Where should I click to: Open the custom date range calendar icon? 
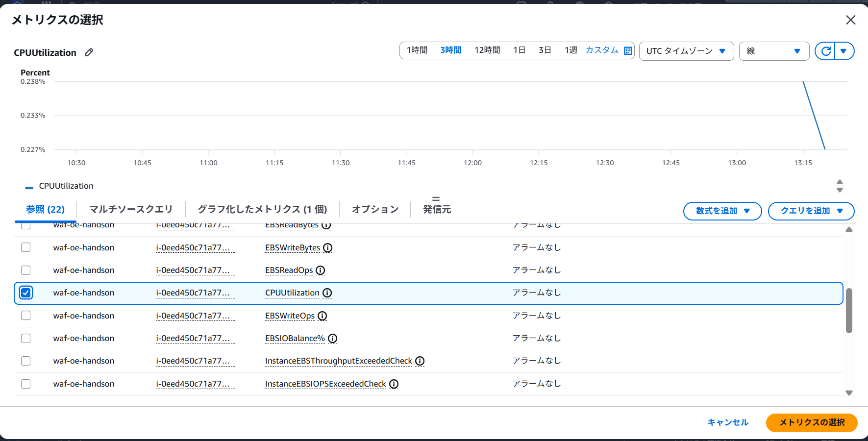pyautogui.click(x=628, y=50)
